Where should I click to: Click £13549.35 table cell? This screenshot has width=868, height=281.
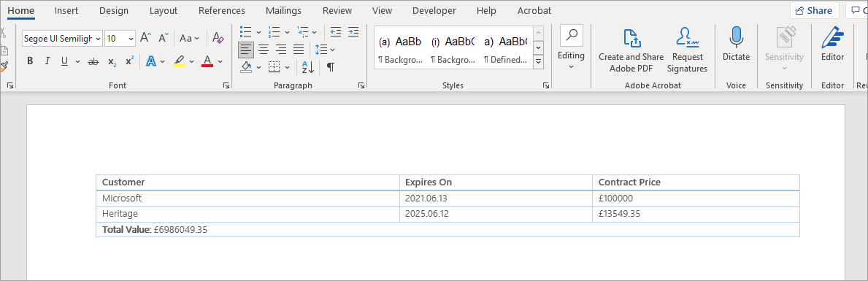coord(696,214)
